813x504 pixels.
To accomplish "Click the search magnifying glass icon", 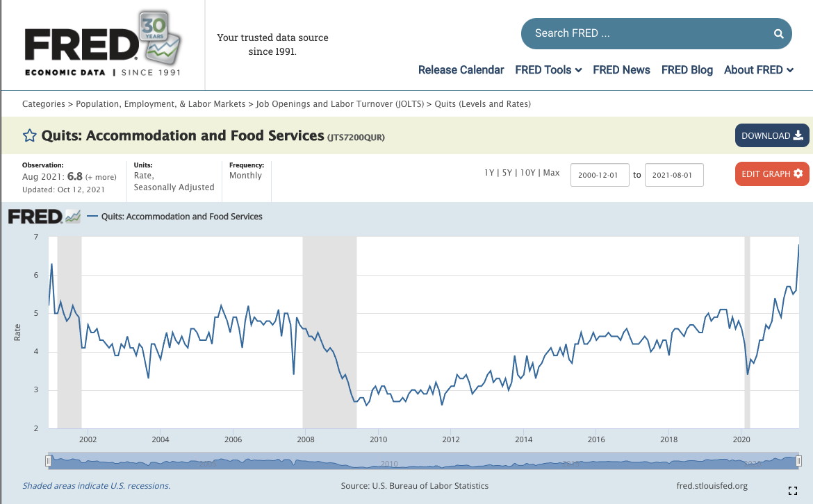I will tap(778, 33).
